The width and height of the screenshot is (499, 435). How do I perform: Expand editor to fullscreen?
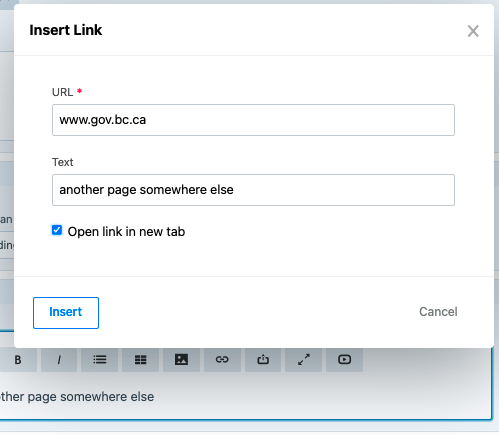pyautogui.click(x=304, y=360)
